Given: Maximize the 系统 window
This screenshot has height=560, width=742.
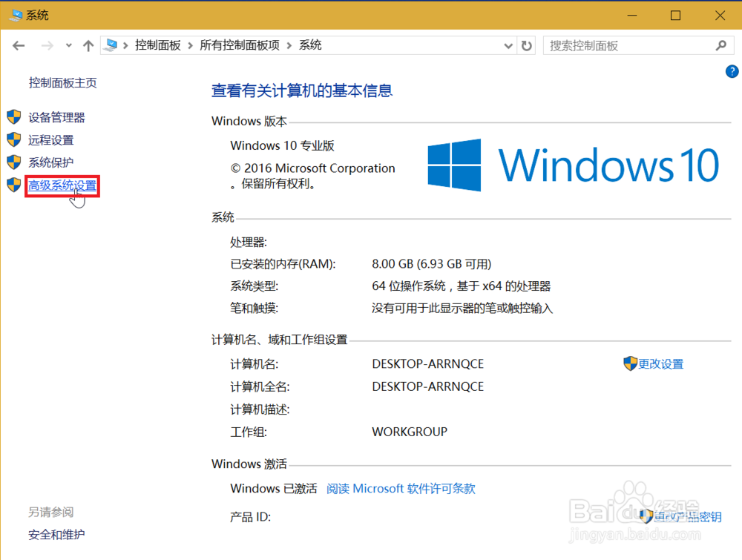Looking at the screenshot, I should (x=676, y=16).
